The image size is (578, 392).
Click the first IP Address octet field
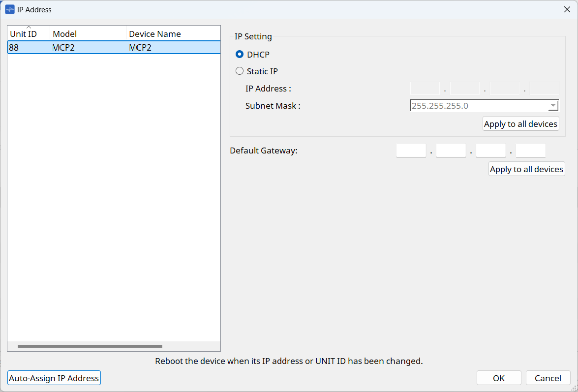425,89
